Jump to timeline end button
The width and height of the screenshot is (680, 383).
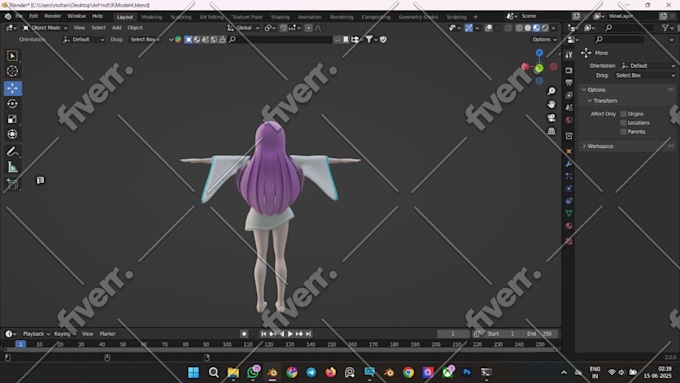coord(308,334)
